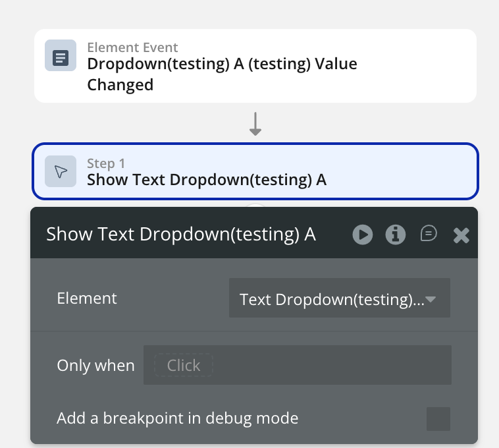Click the dashed 'Click' placeholder beside Only when
This screenshot has height=448, width=499.
(184, 366)
